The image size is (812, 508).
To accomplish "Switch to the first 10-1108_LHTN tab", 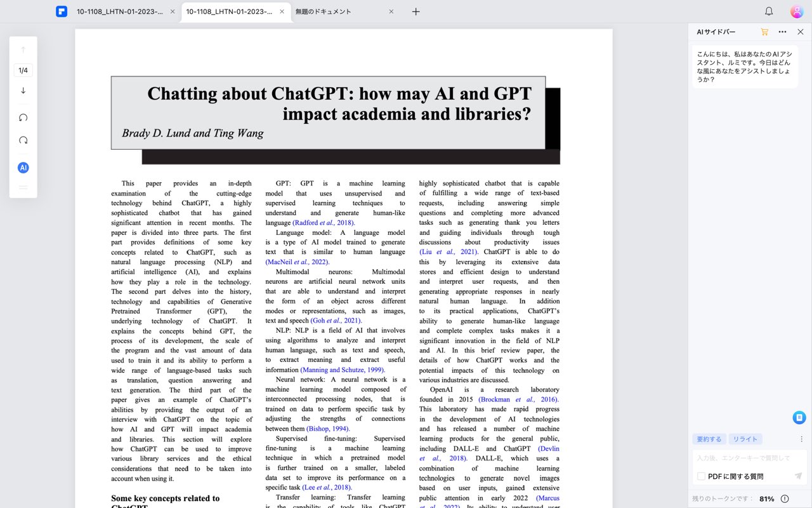I will click(x=119, y=11).
